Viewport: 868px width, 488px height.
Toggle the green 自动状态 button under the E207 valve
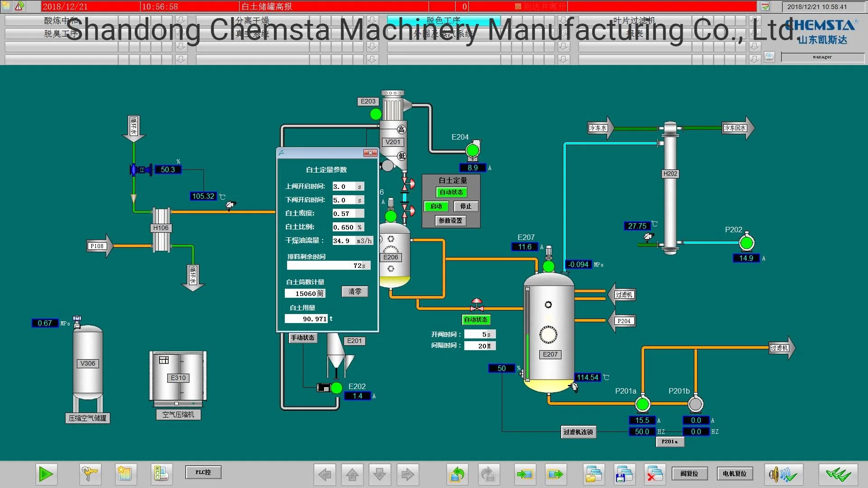click(476, 319)
